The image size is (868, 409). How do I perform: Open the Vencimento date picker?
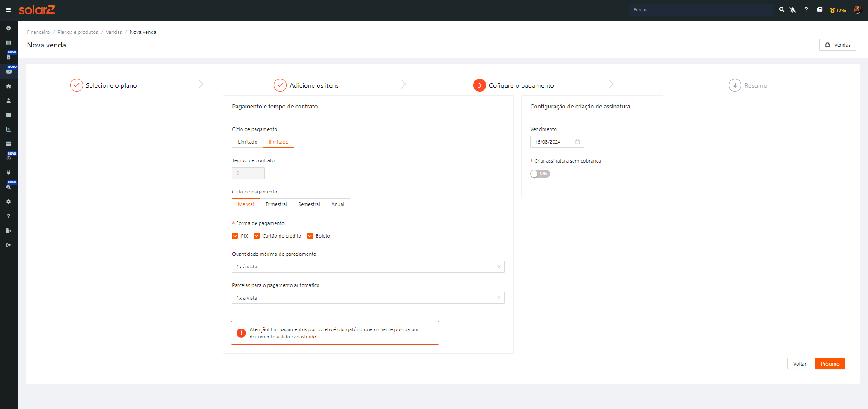click(556, 142)
